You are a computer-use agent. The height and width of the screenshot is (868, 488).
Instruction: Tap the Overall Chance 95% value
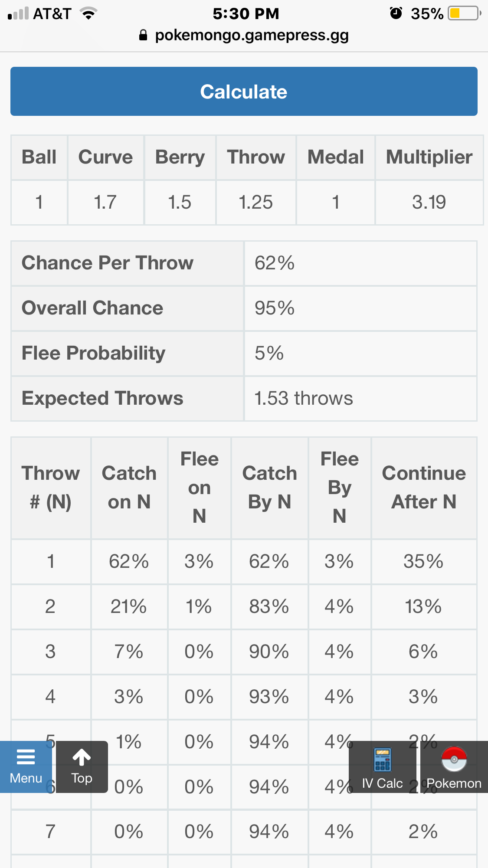tap(275, 308)
